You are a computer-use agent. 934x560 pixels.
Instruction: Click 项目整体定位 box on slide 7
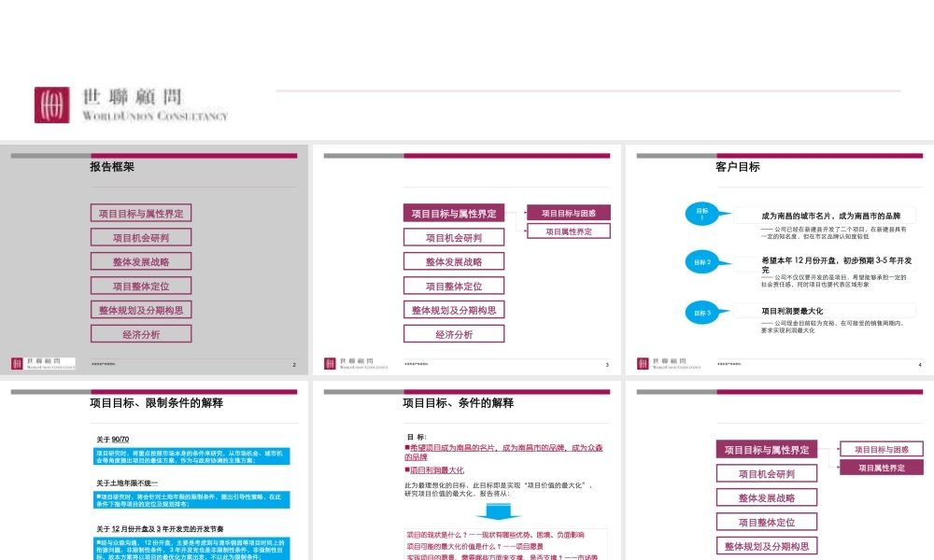(x=767, y=522)
